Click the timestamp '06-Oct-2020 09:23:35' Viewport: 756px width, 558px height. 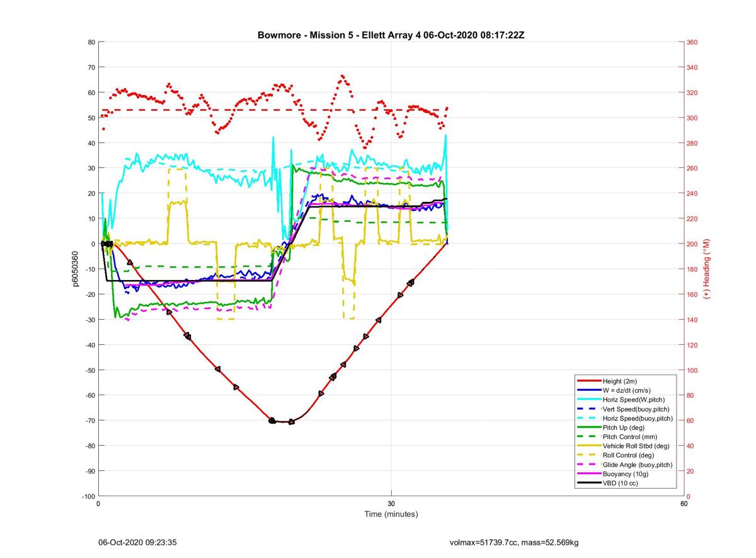(137, 542)
